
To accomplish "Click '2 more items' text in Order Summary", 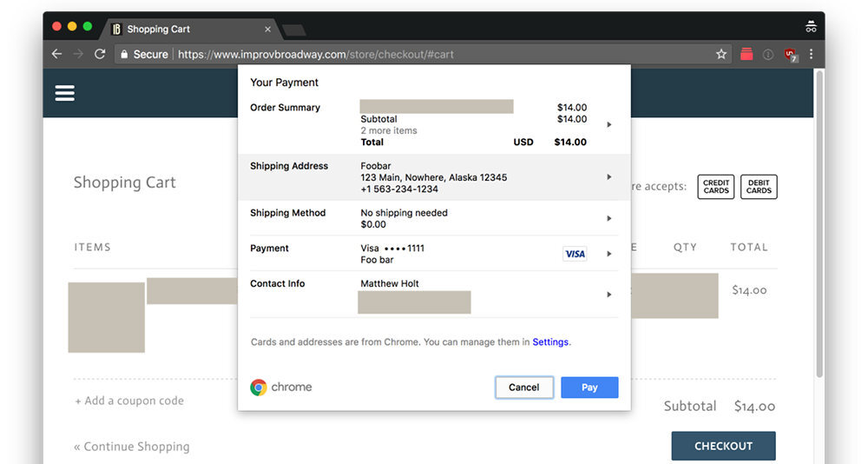I will pyautogui.click(x=389, y=131).
